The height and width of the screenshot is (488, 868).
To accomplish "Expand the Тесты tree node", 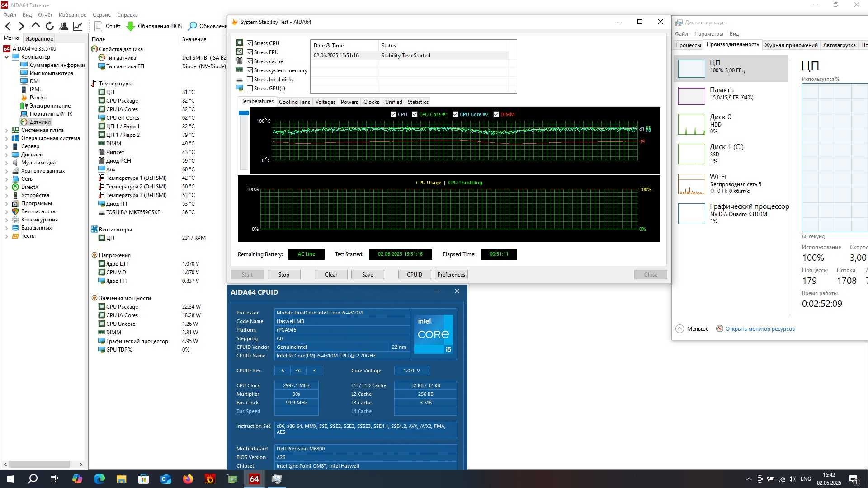I will tap(6, 236).
